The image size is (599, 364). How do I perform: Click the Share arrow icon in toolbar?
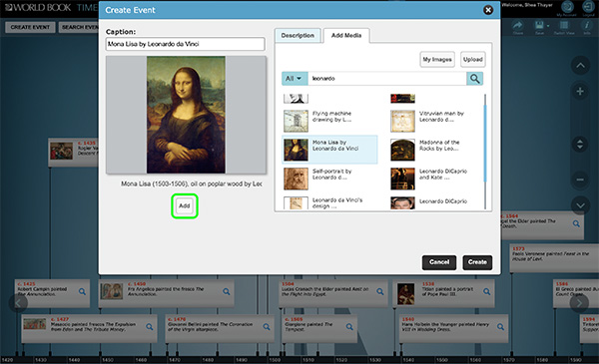[517, 26]
